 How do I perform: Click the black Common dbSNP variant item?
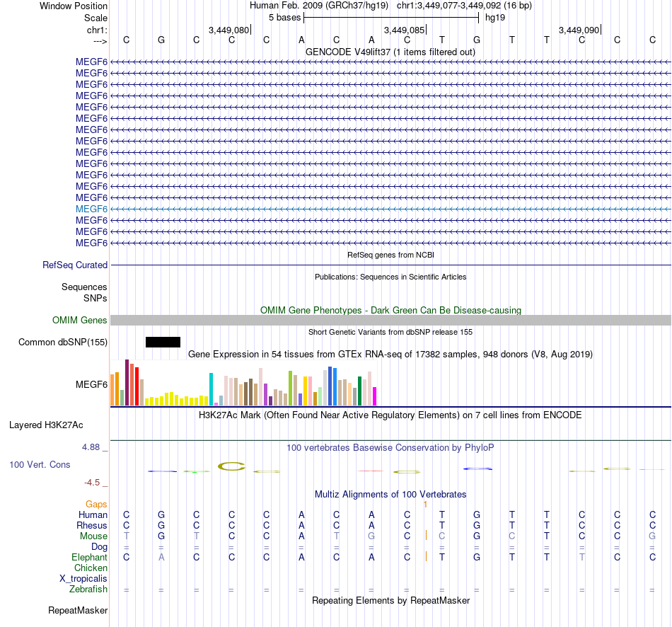pos(163,343)
